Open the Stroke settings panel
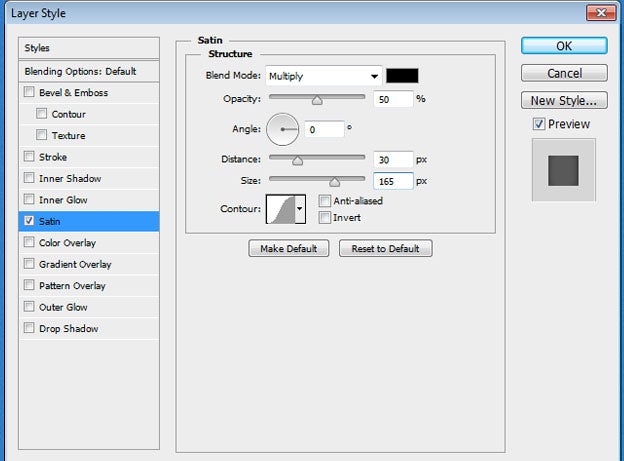 pos(53,157)
